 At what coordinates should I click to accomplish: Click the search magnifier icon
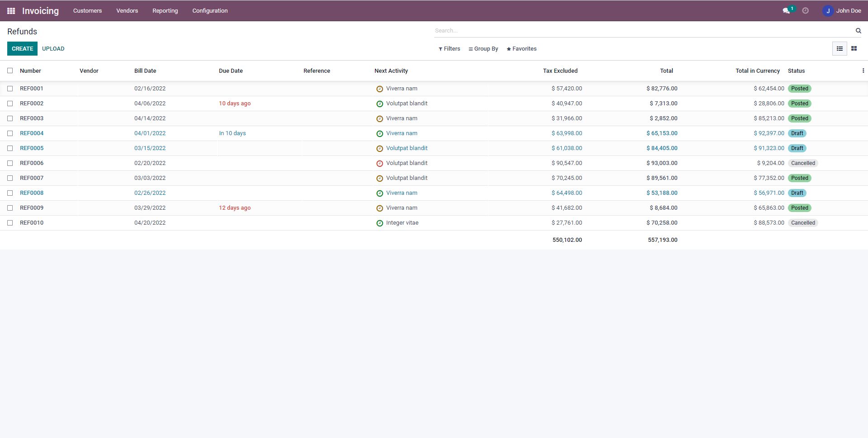pyautogui.click(x=858, y=31)
